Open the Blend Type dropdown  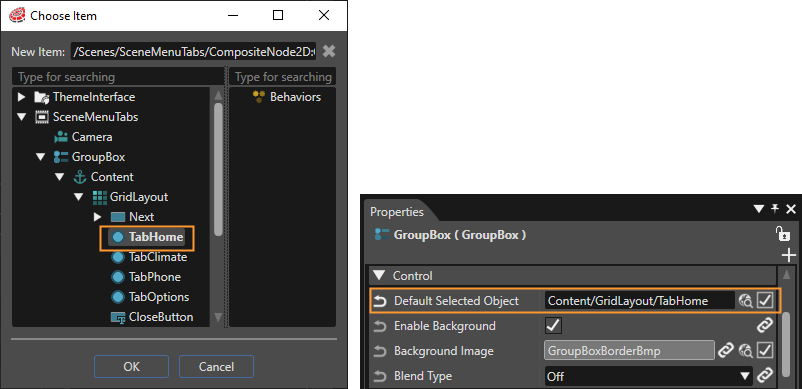point(648,376)
